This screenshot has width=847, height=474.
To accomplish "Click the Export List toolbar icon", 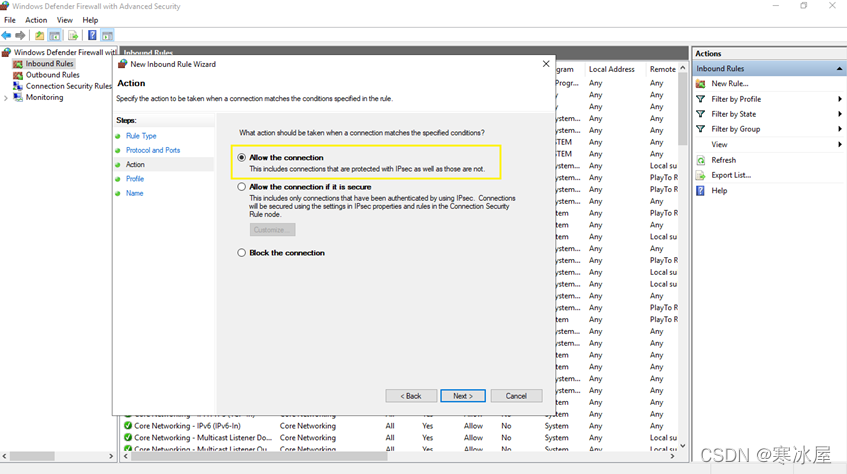I will click(x=72, y=35).
